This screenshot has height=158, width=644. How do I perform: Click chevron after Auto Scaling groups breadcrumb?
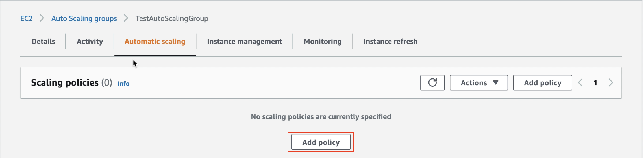point(126,18)
